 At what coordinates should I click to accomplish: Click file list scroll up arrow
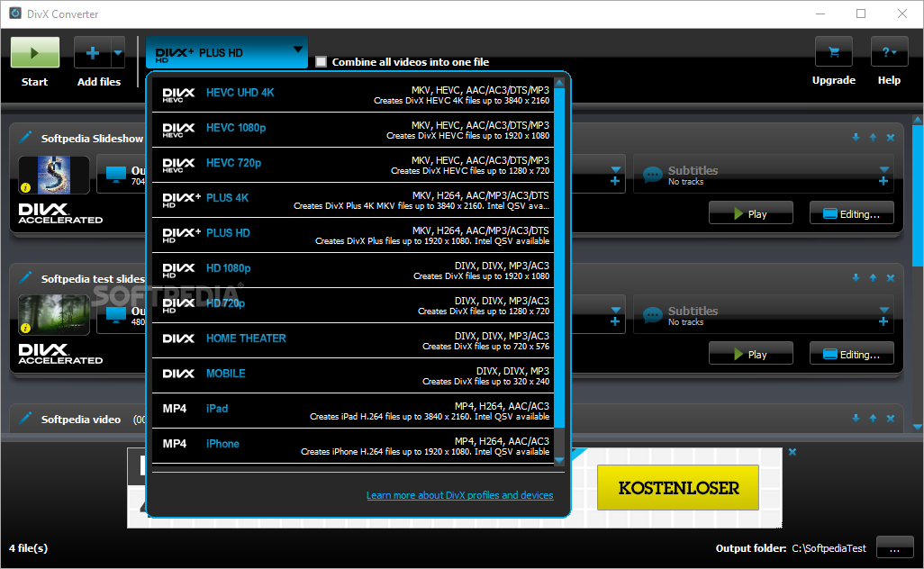click(x=918, y=120)
